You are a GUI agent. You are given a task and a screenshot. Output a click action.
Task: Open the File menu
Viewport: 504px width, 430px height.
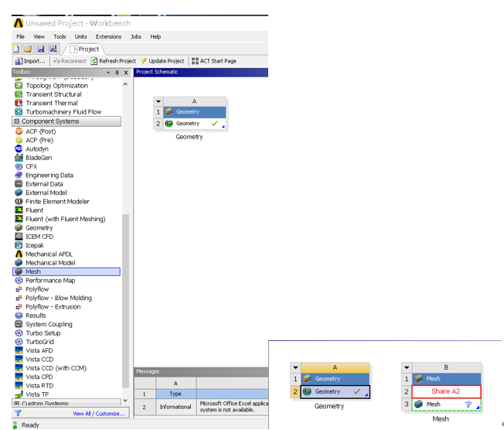click(x=21, y=36)
